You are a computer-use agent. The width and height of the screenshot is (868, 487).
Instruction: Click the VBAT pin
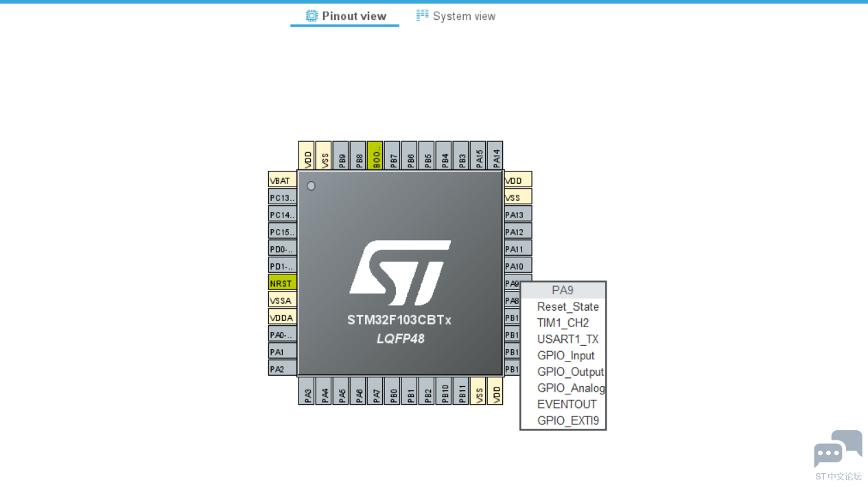[x=283, y=180]
